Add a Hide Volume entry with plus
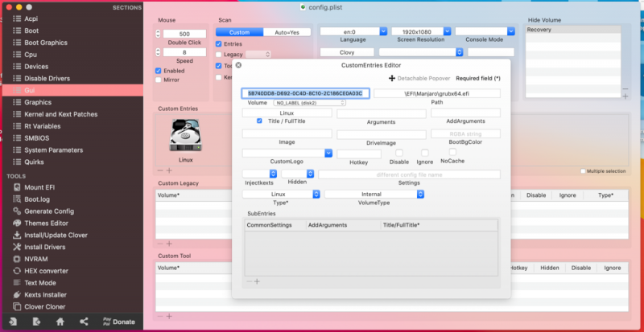644x332 pixels. 625,96
